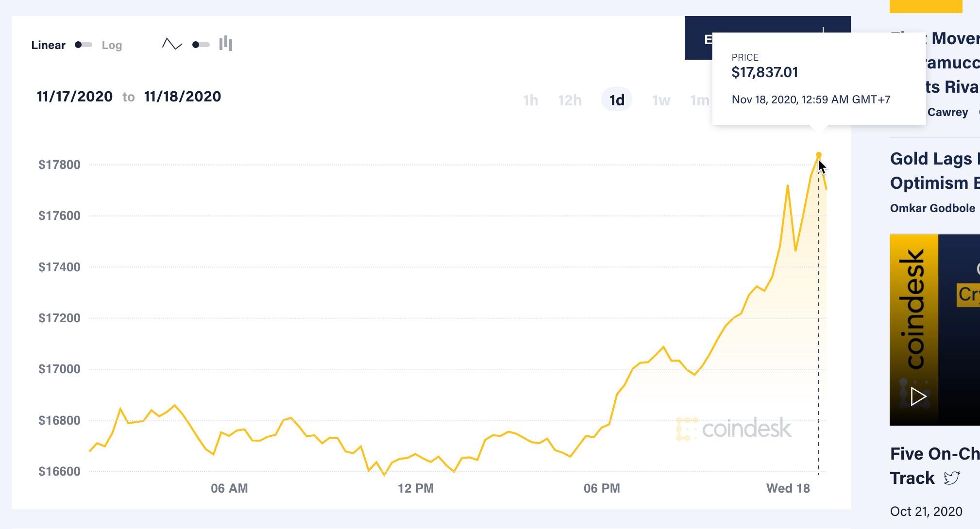Select the 1w time range tab

pos(661,100)
